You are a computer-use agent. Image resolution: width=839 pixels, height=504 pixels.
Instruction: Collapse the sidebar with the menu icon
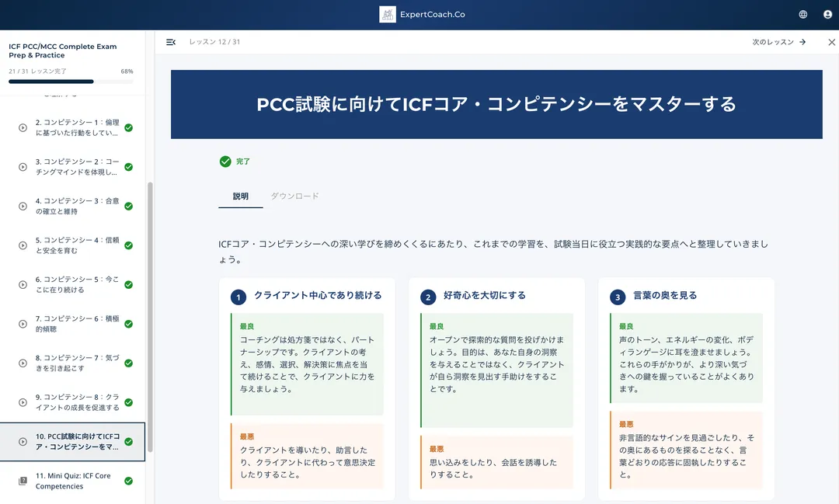[171, 42]
